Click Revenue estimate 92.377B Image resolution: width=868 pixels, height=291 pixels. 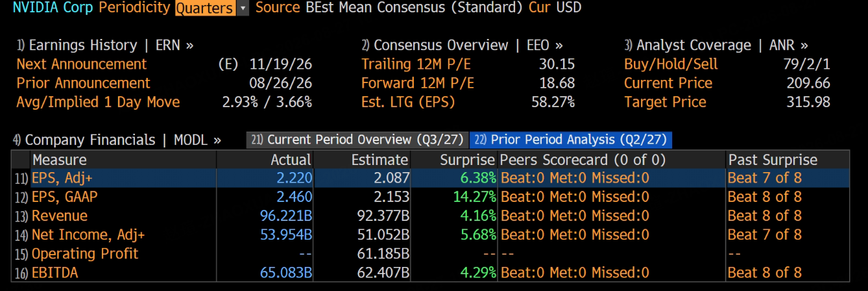(383, 216)
